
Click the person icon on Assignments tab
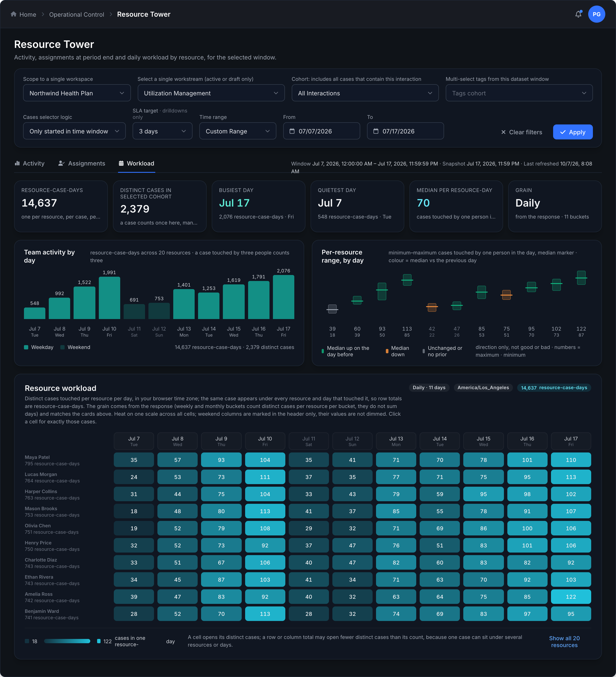61,163
